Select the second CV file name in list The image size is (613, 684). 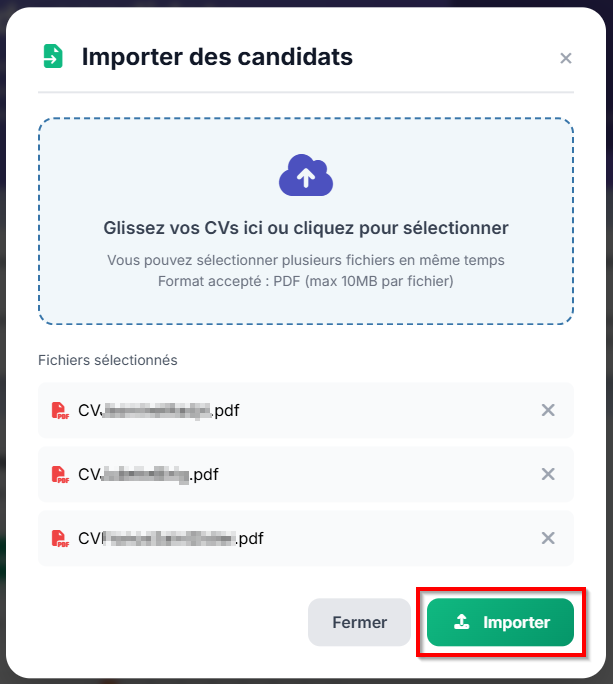148,474
